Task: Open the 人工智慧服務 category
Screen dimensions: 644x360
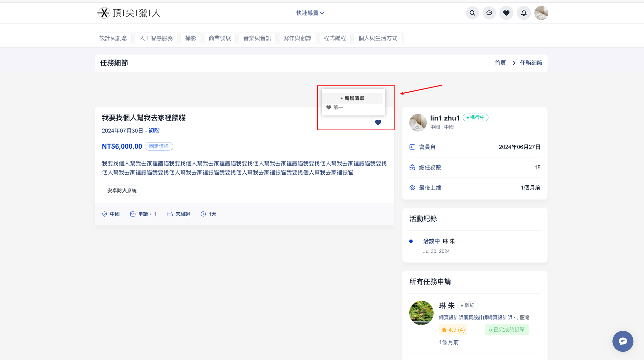Action: point(156,38)
